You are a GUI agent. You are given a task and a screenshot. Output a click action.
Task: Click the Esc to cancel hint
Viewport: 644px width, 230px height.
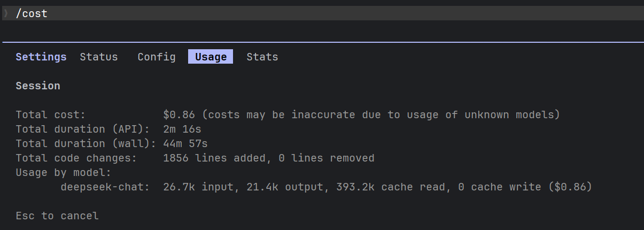click(x=57, y=216)
